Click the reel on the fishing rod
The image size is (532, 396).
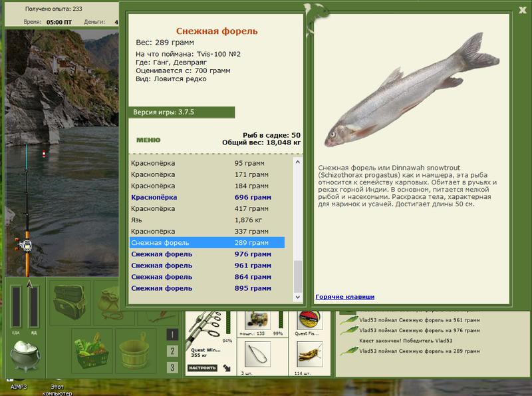point(25,245)
